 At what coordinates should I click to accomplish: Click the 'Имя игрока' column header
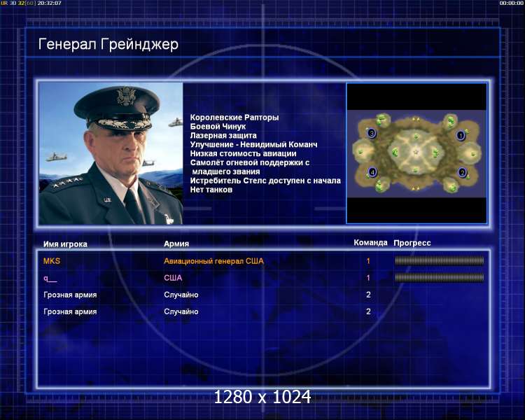(65, 244)
